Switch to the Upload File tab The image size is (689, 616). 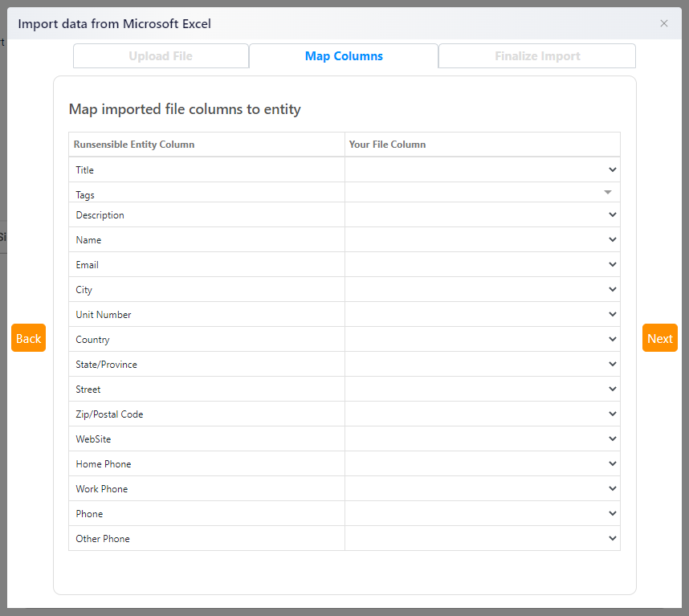point(161,55)
